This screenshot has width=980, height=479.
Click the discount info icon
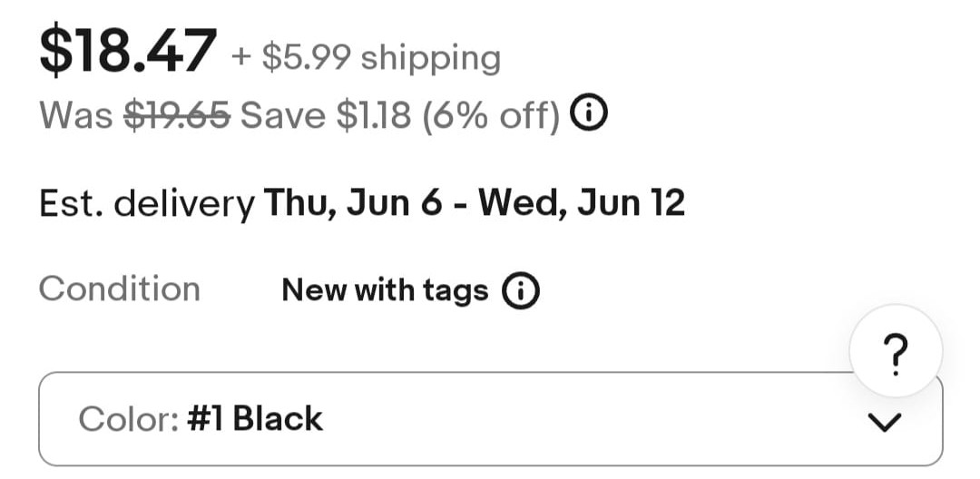click(589, 112)
